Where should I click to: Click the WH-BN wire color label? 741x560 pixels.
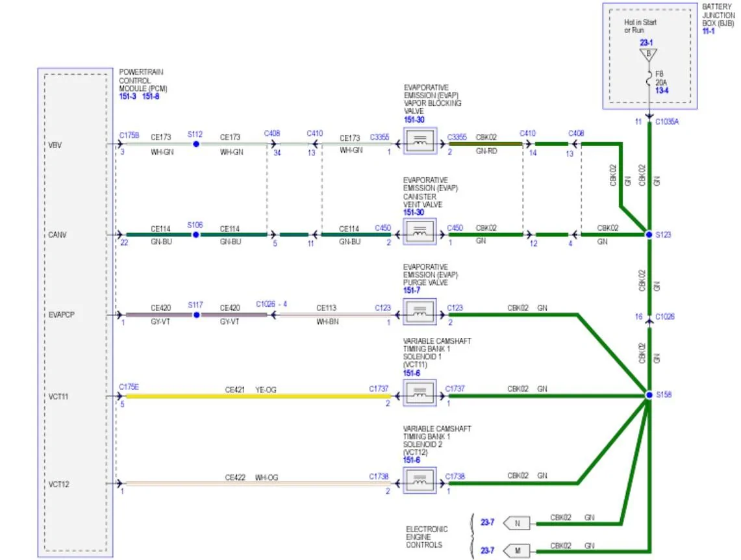pyautogui.click(x=327, y=322)
